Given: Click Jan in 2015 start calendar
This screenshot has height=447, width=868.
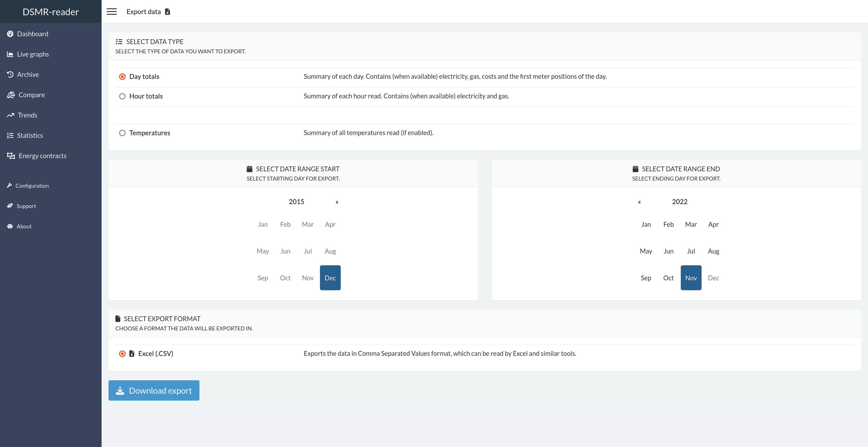Looking at the screenshot, I should (x=263, y=224).
